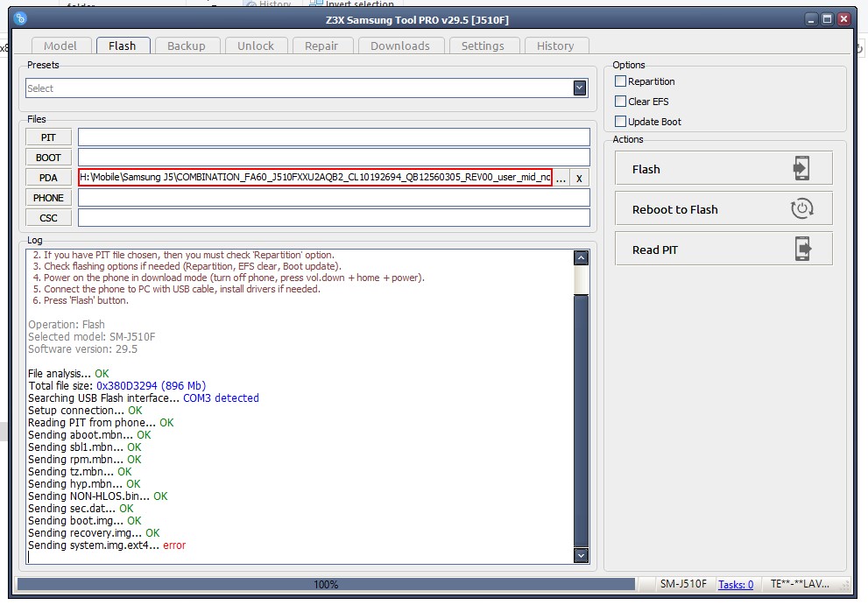Close the Z3X Samsung Tool window

click(844, 19)
